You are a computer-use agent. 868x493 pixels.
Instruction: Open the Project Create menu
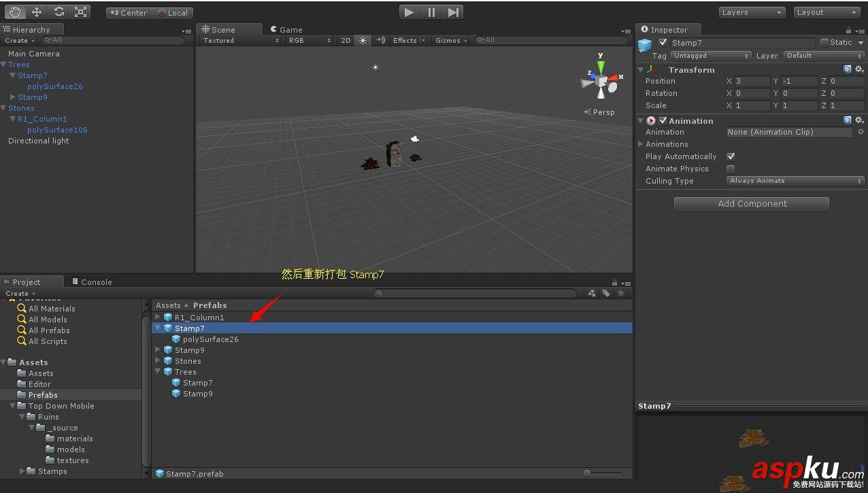pyautogui.click(x=20, y=293)
